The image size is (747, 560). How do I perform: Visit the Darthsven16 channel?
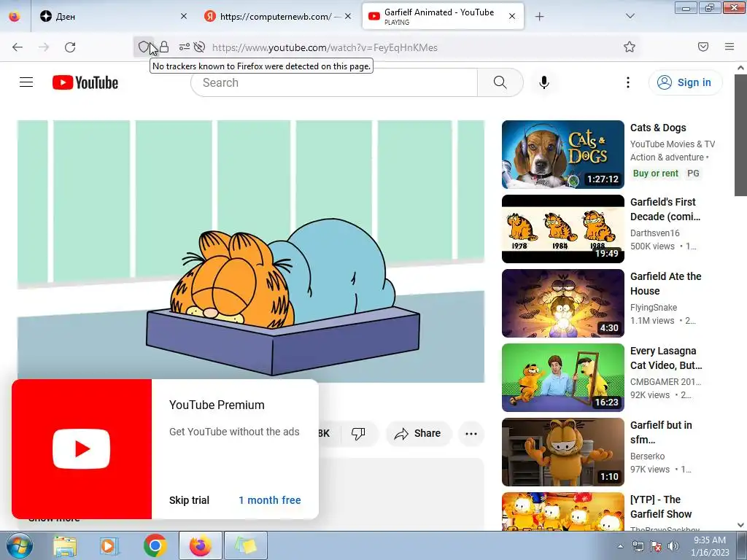click(x=655, y=233)
